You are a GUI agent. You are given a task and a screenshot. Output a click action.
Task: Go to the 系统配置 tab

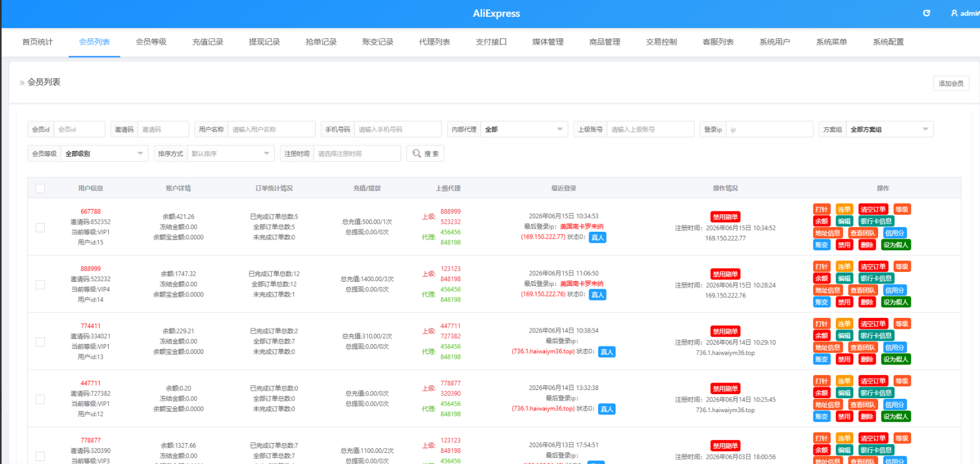tap(889, 42)
